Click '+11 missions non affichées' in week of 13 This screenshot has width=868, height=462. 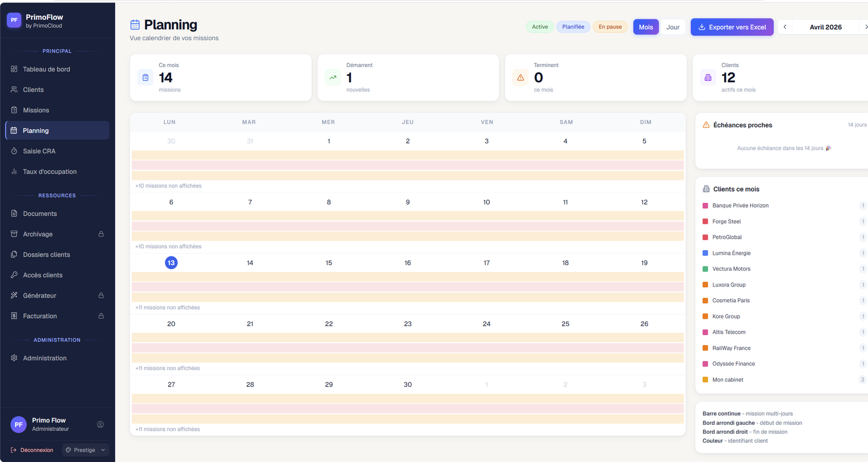[x=168, y=307]
